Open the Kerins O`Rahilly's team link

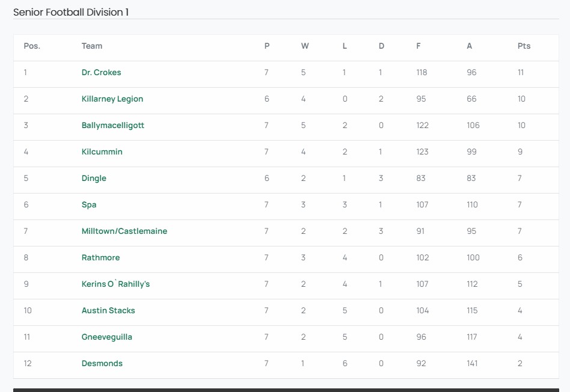[115, 284]
